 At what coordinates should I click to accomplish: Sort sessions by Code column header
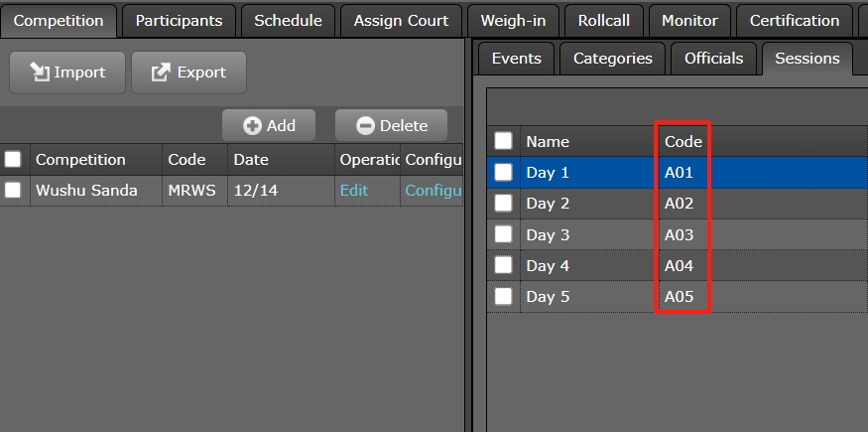point(683,141)
